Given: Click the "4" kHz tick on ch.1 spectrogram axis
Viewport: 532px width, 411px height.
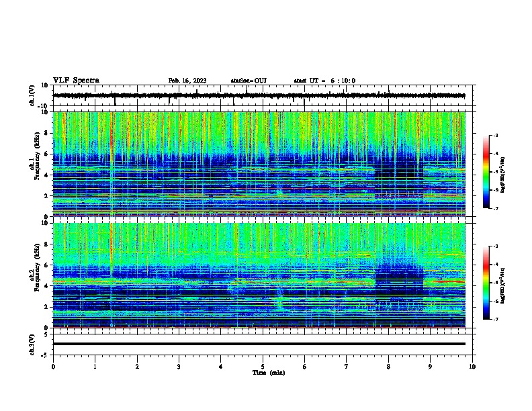Looking at the screenshot, I should (x=47, y=175).
